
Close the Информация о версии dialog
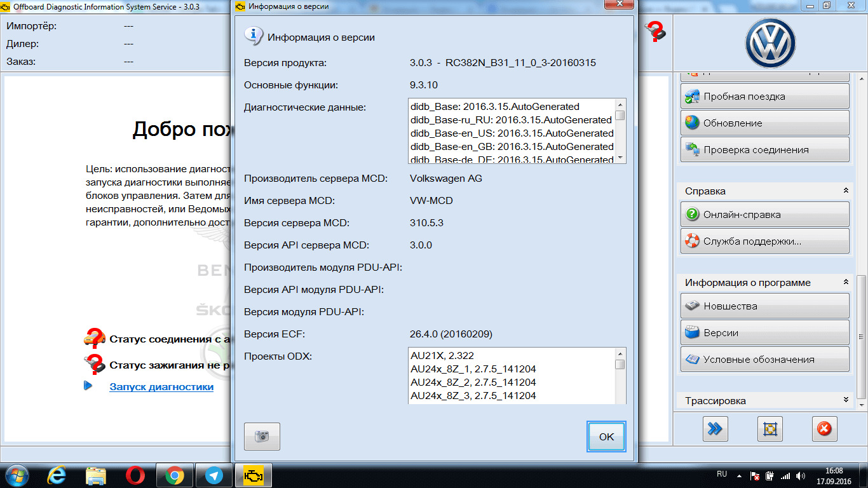pos(618,5)
